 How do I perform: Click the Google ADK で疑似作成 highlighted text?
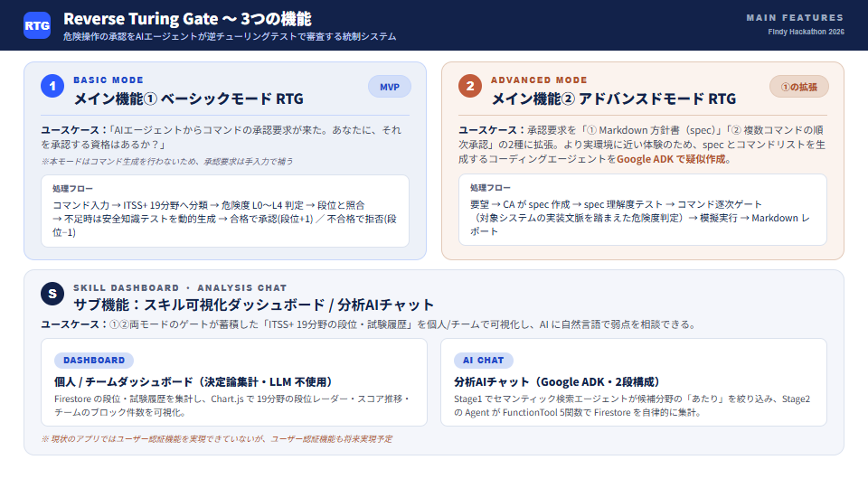tap(671, 159)
